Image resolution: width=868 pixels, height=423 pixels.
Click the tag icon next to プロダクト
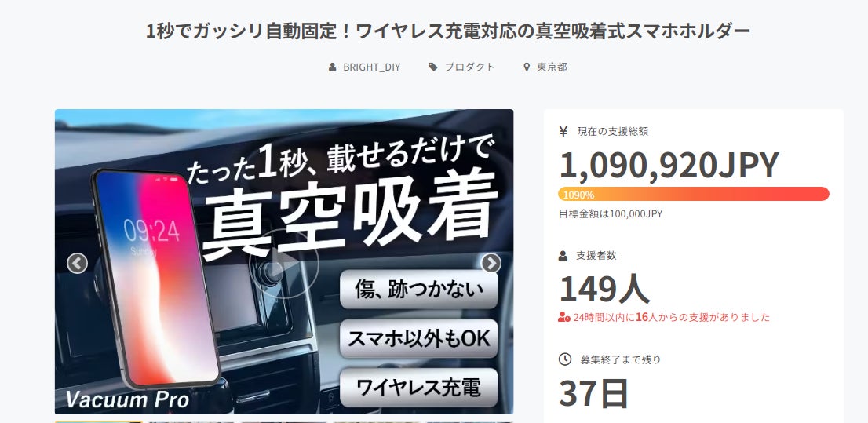[x=433, y=67]
